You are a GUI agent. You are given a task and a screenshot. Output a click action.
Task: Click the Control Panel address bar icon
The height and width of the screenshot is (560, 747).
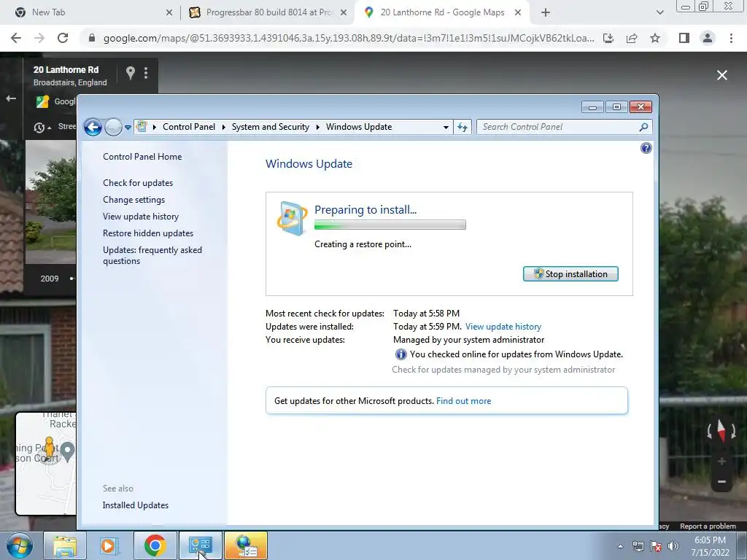click(x=142, y=127)
